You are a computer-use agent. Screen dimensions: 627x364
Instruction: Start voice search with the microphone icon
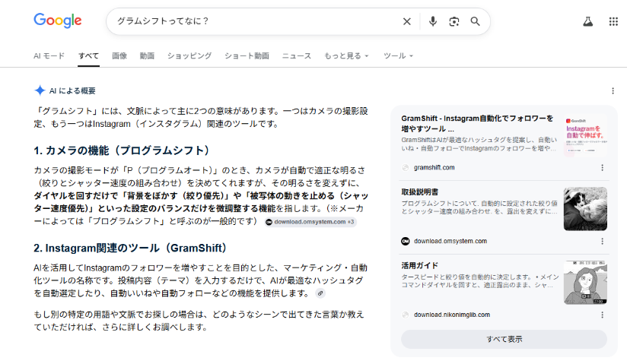[x=433, y=21]
